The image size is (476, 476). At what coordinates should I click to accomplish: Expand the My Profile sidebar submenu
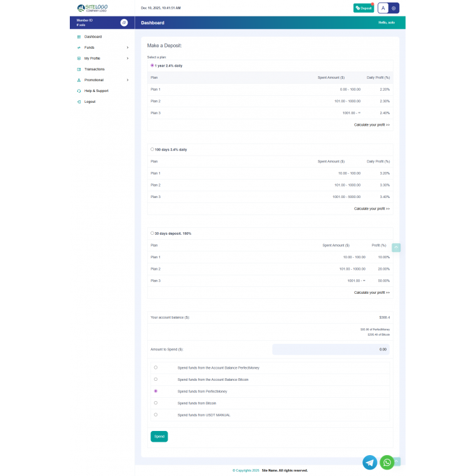coord(127,58)
